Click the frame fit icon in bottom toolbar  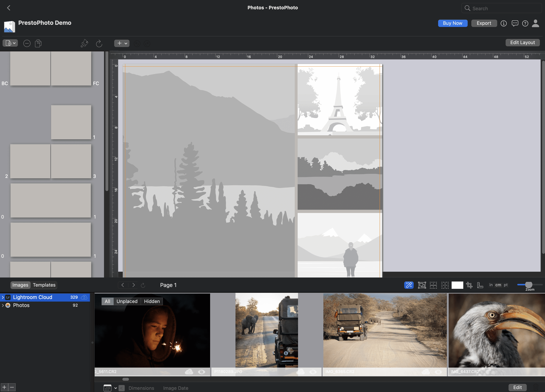422,285
